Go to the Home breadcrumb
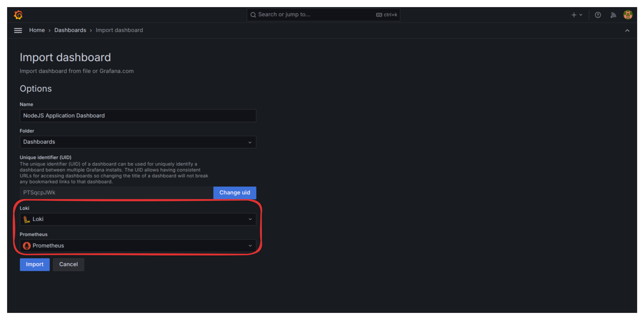The height and width of the screenshot is (320, 644). (x=37, y=30)
